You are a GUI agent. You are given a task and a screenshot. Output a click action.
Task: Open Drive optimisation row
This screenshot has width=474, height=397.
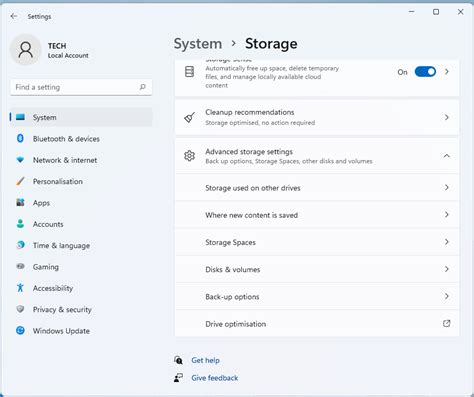[x=317, y=324]
